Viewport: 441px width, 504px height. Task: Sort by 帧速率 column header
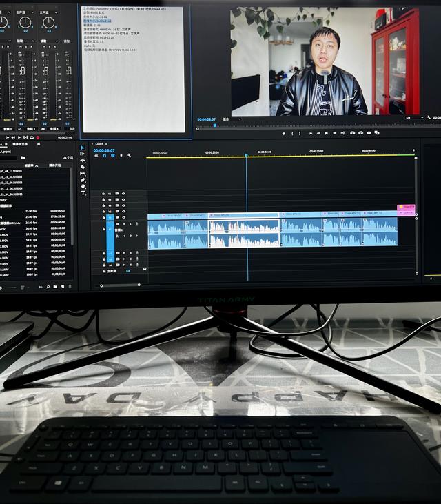click(31, 165)
